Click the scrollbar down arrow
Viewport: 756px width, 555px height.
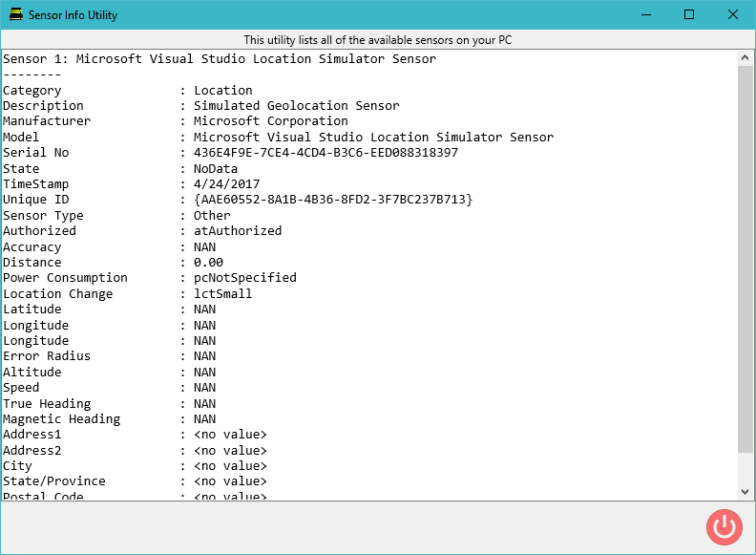click(745, 492)
